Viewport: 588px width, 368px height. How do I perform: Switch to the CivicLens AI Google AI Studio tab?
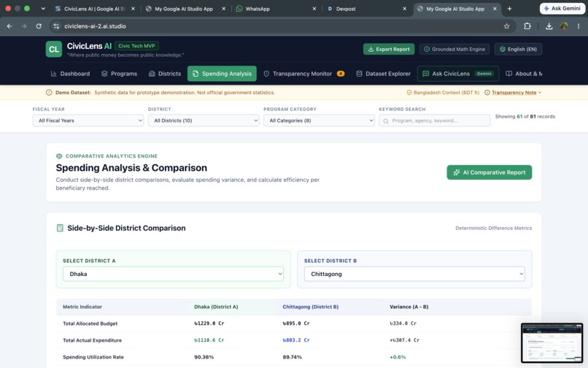coord(95,9)
